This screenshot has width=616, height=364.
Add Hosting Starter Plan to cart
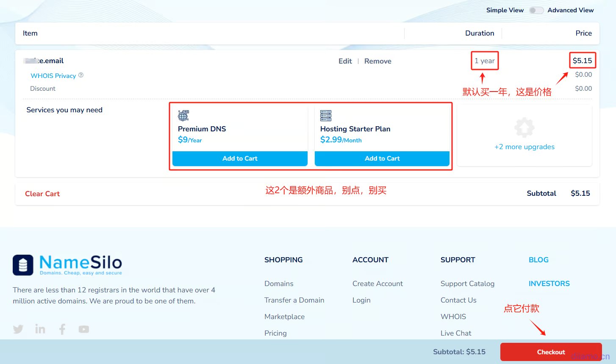(382, 158)
